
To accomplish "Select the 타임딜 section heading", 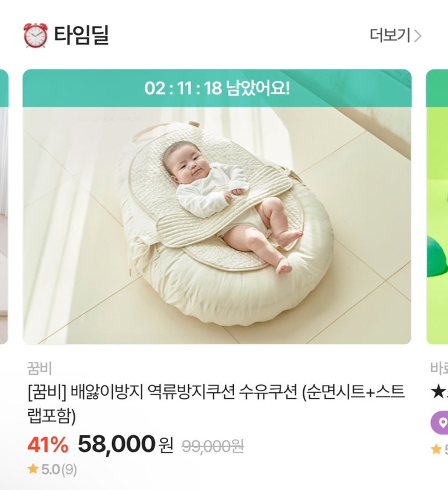I will click(x=81, y=36).
